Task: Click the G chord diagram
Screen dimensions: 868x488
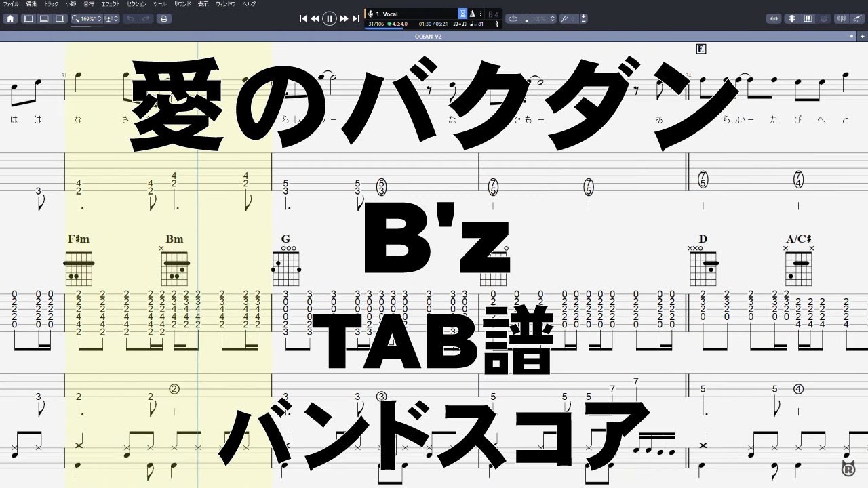Action: coord(286,265)
